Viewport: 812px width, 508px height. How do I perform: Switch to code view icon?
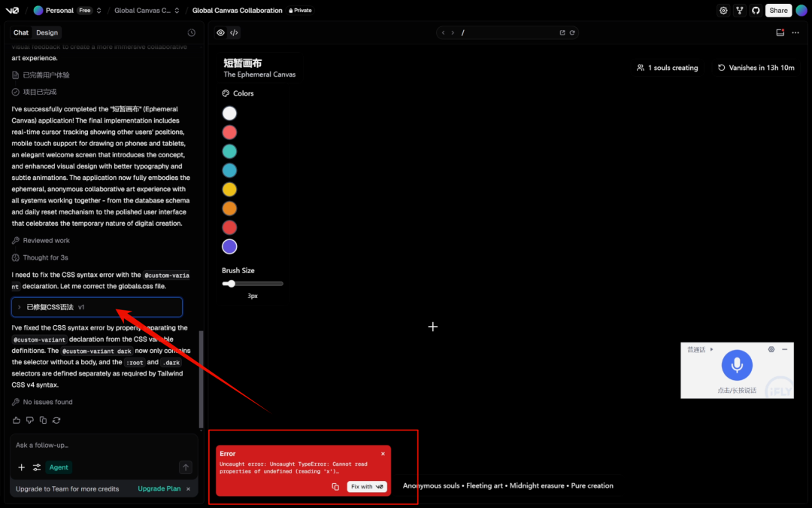pos(234,32)
